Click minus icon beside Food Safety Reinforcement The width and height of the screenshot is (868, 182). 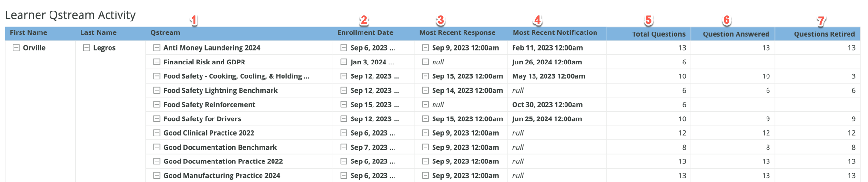coord(157,105)
